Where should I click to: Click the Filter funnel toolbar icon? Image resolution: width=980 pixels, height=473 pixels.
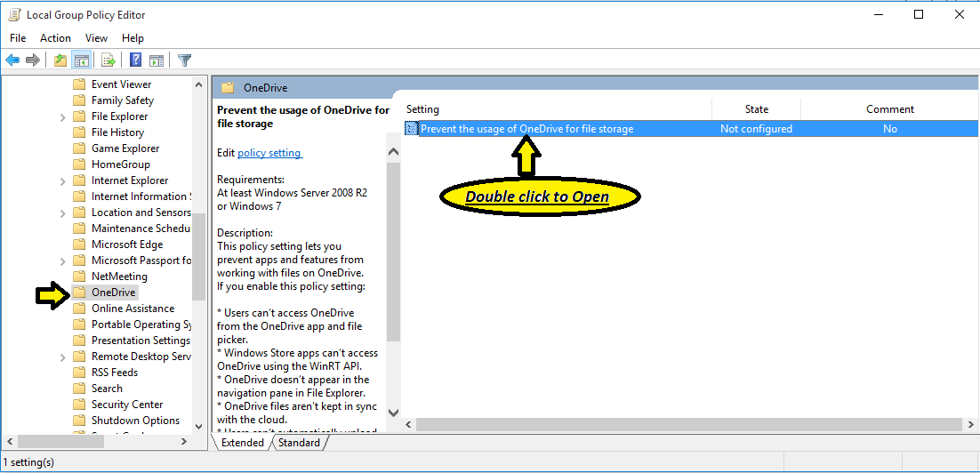(184, 60)
